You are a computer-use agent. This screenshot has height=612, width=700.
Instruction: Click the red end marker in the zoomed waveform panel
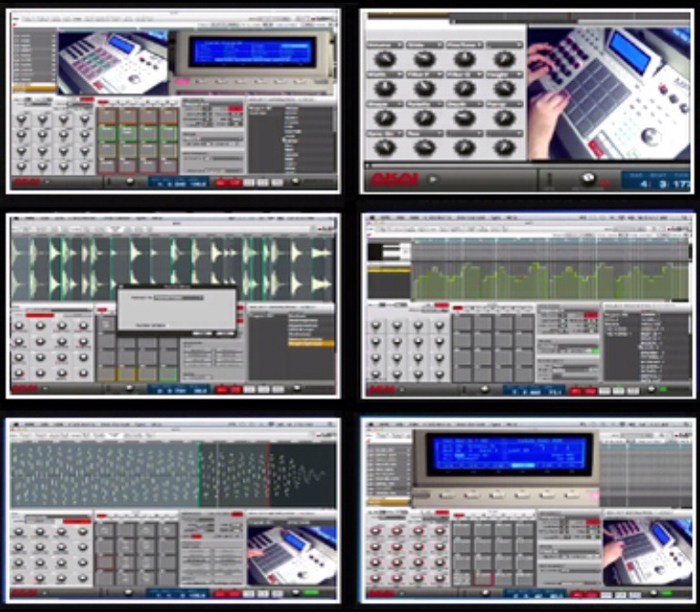point(268,474)
